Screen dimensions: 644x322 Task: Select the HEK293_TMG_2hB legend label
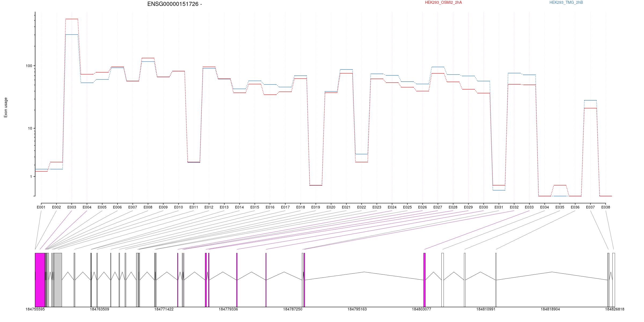pyautogui.click(x=566, y=2)
